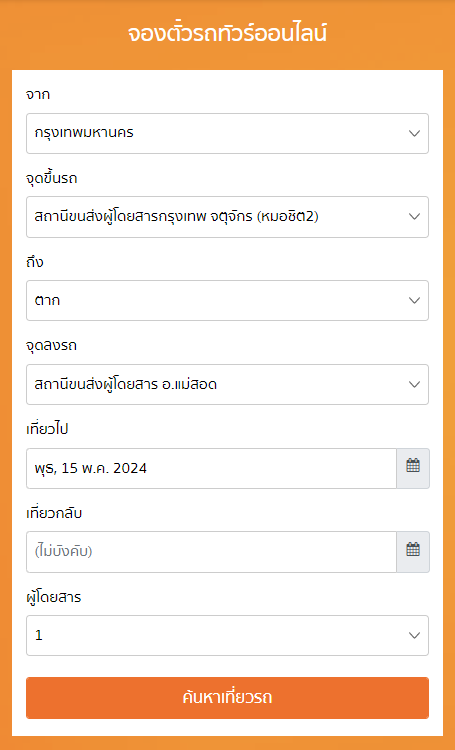Expand the จาก origin province dropdown
The width and height of the screenshot is (455, 750).
pyautogui.click(x=227, y=133)
